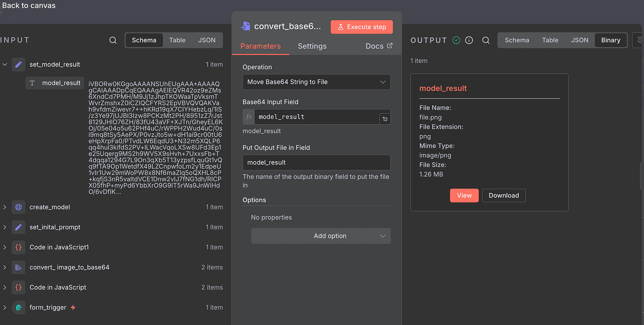Expand the set_inital_prompt item
Screen dimensions: 644x325
pyautogui.click(x=5, y=227)
